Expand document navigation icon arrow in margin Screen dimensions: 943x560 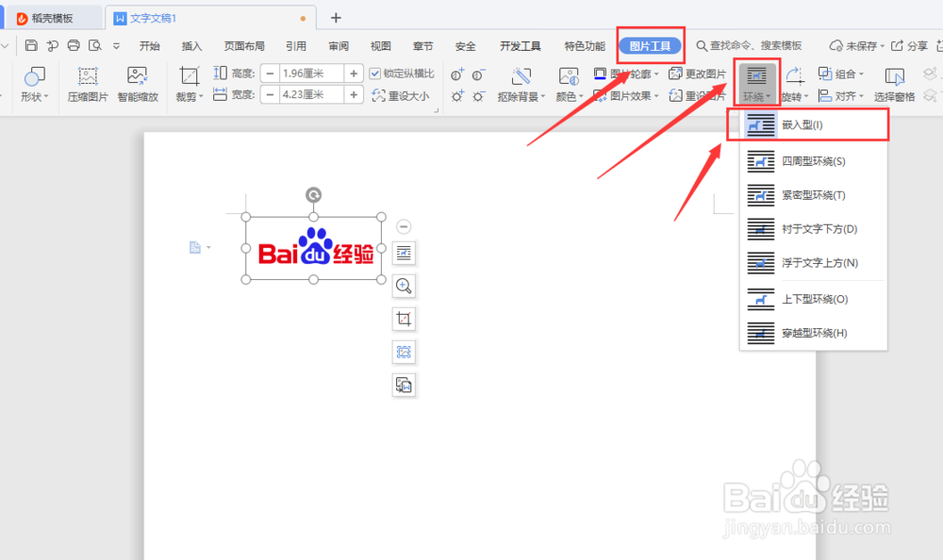click(x=208, y=247)
